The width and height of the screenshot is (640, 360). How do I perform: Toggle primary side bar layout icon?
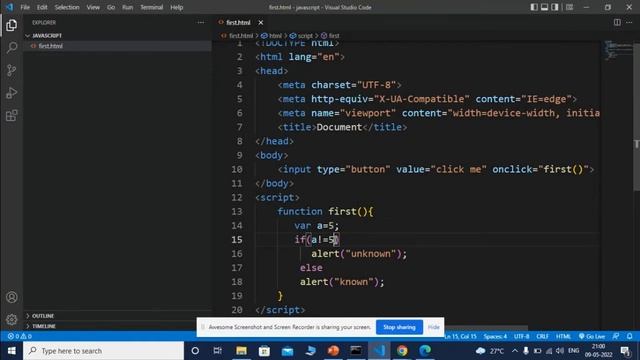[x=534, y=7]
